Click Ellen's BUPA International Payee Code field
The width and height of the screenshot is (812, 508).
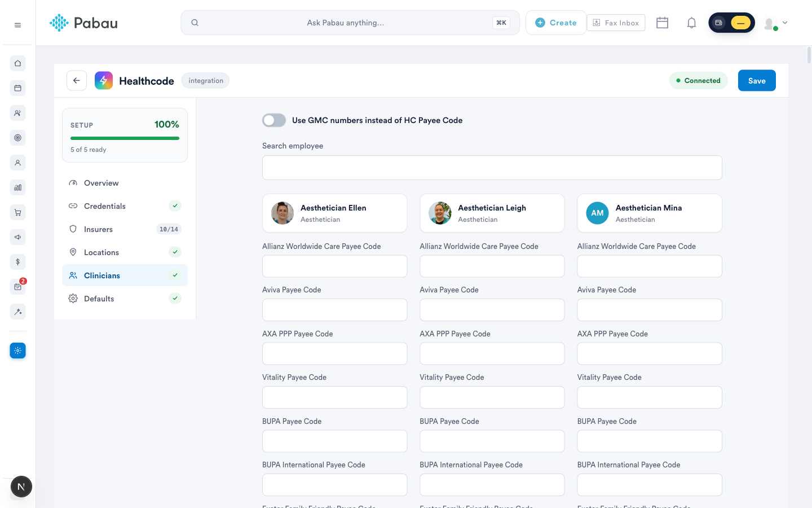tap(335, 485)
